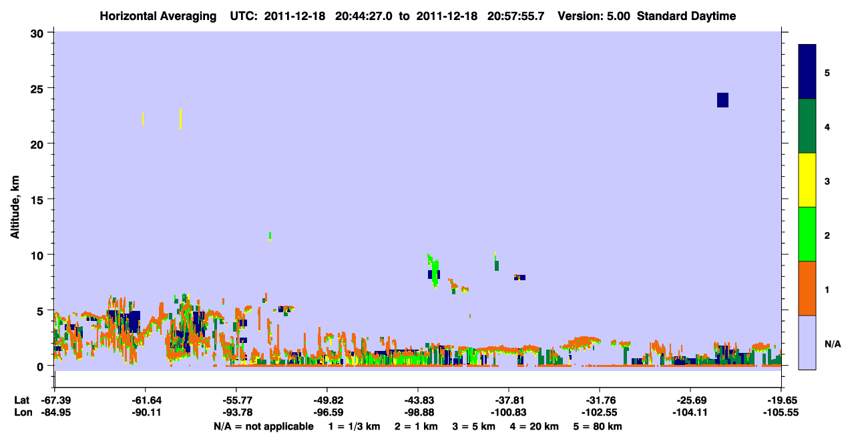868x445 pixels.
Task: Click longitude value '-96.59'
Action: pyautogui.click(x=327, y=412)
